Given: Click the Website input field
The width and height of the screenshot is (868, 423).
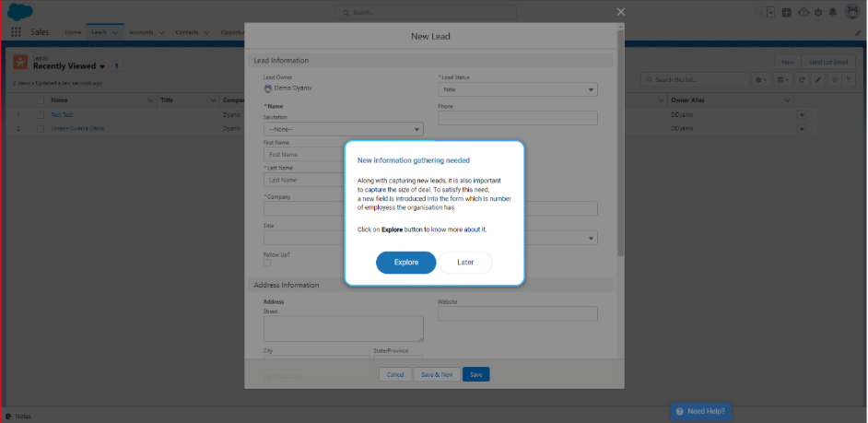Looking at the screenshot, I should [518, 313].
